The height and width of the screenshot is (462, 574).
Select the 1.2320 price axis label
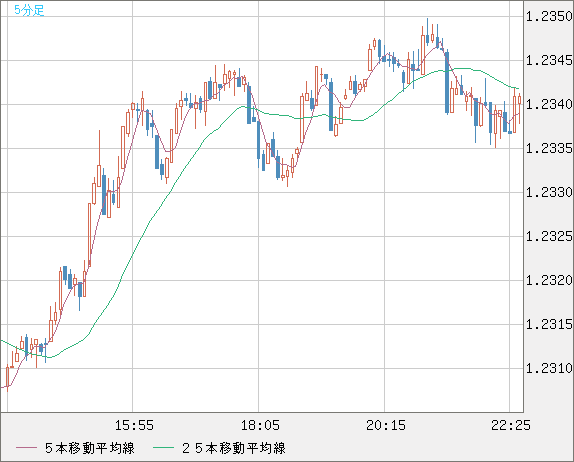(x=549, y=280)
